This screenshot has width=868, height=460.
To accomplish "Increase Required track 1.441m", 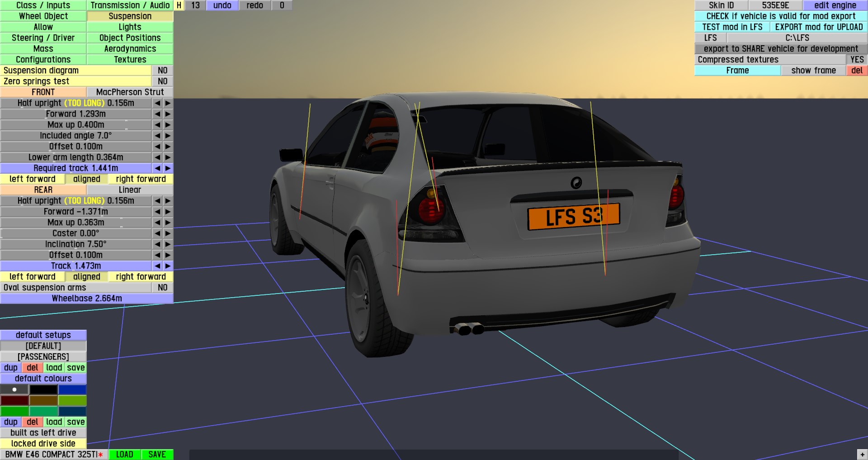I will [168, 168].
